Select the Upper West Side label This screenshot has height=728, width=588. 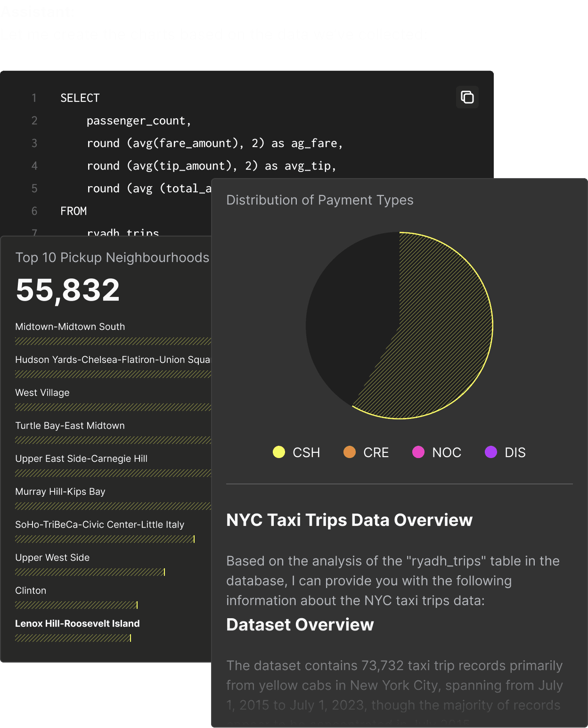pos(52,557)
